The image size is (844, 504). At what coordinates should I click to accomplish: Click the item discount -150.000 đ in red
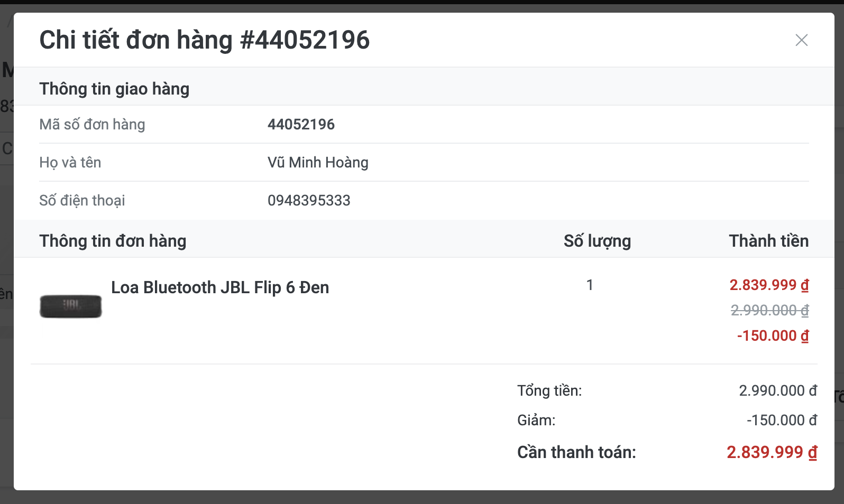pos(773,336)
